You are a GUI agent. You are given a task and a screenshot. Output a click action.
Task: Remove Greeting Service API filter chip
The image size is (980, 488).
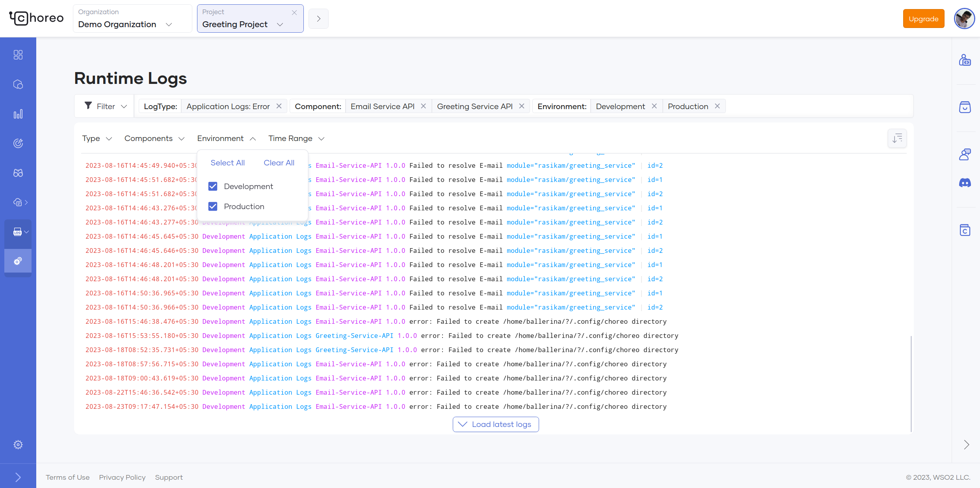(522, 106)
